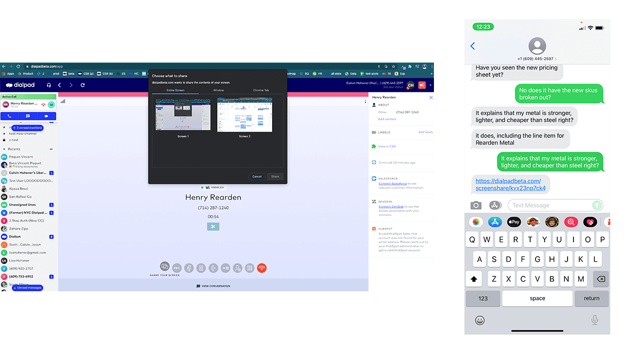The image size is (629, 364).
Task: Click the red megaphone announcement icon
Action: point(422,85)
